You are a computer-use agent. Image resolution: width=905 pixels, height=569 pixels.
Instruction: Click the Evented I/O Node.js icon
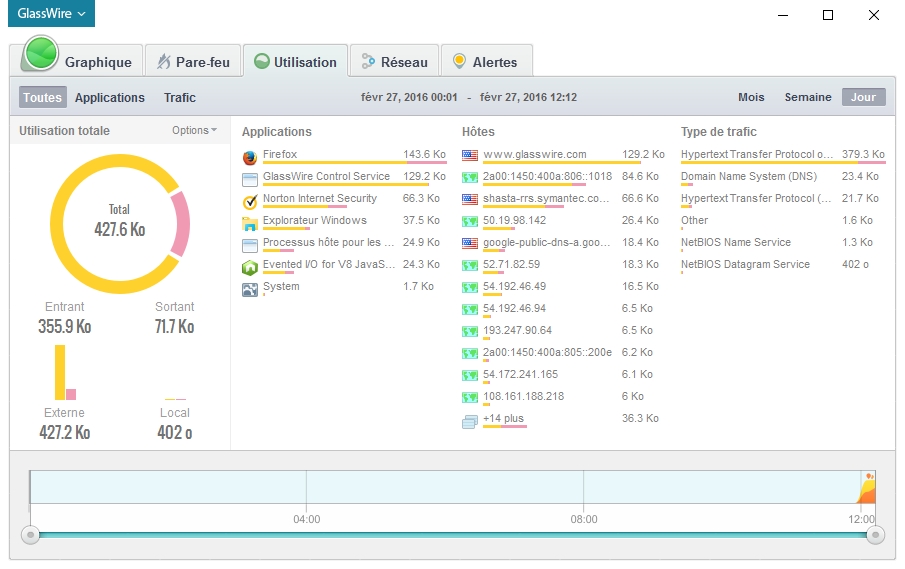click(250, 268)
